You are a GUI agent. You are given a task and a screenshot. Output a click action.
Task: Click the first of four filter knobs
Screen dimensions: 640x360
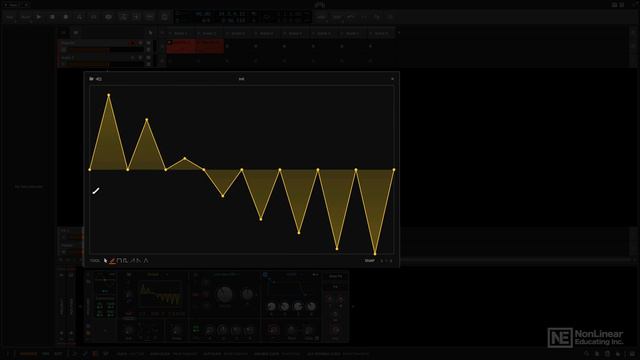click(x=271, y=306)
